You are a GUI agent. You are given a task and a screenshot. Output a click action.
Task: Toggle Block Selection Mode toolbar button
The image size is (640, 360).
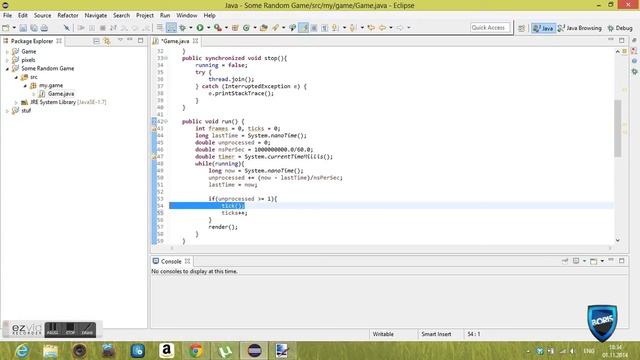(314, 28)
